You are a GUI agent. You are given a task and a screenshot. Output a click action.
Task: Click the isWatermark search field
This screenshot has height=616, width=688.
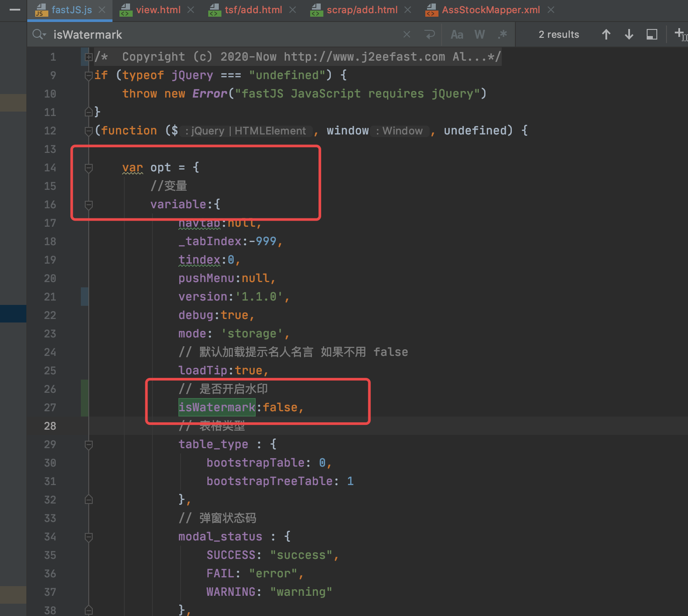point(224,34)
